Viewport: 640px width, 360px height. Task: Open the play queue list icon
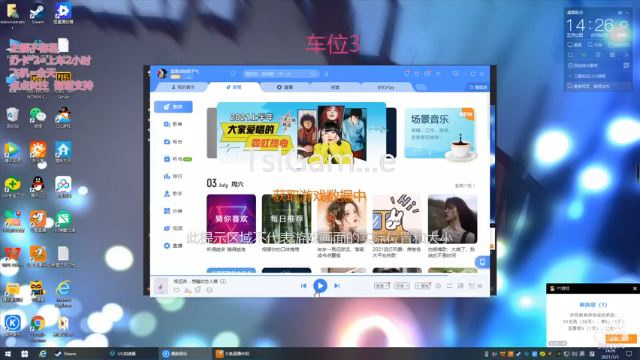[x=475, y=286]
